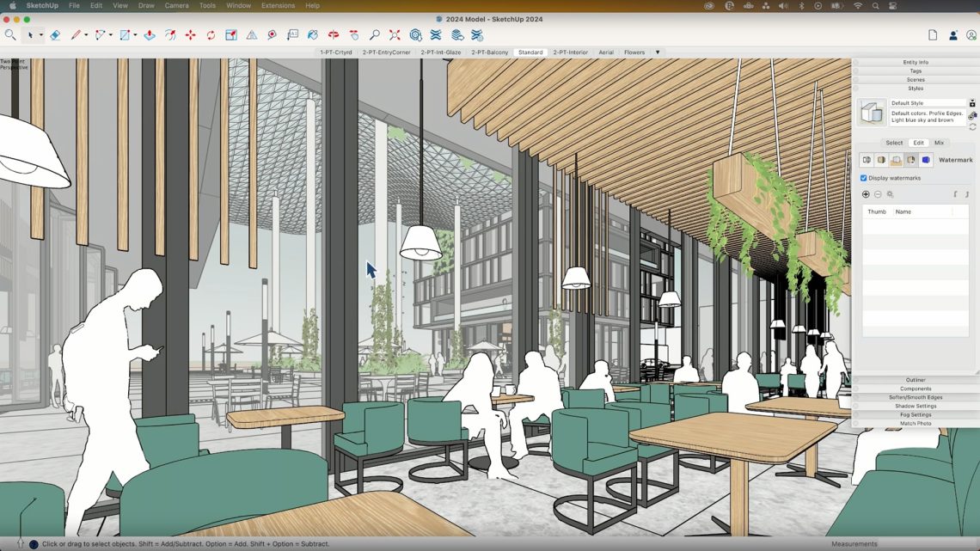Image resolution: width=980 pixels, height=551 pixels.
Task: Activate the Rotate tool
Action: pyautogui.click(x=211, y=35)
